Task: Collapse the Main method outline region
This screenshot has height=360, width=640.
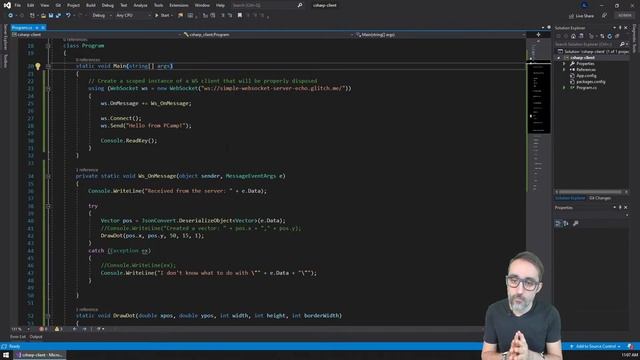Action: coord(48,66)
